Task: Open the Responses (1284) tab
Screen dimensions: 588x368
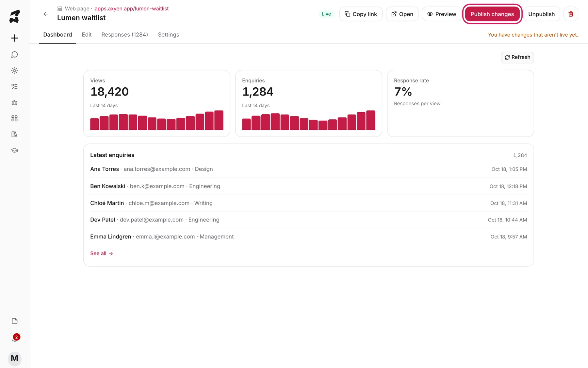Action: (124, 35)
